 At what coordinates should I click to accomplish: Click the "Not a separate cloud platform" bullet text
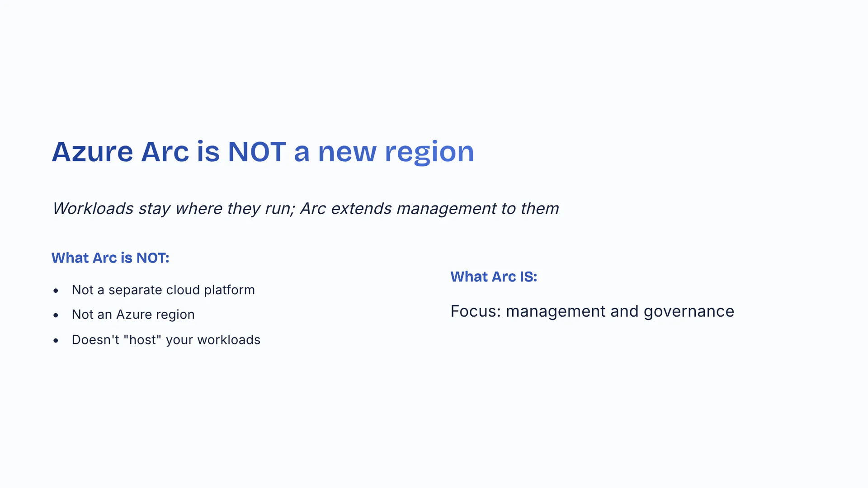[163, 290]
